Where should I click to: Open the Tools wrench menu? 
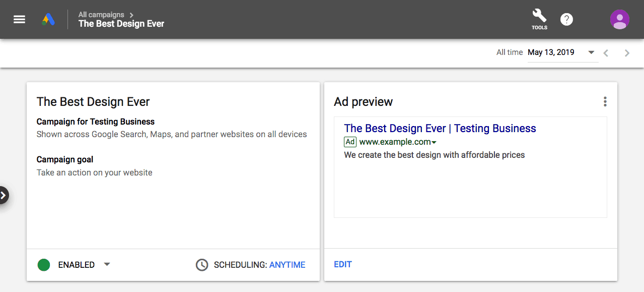(539, 19)
